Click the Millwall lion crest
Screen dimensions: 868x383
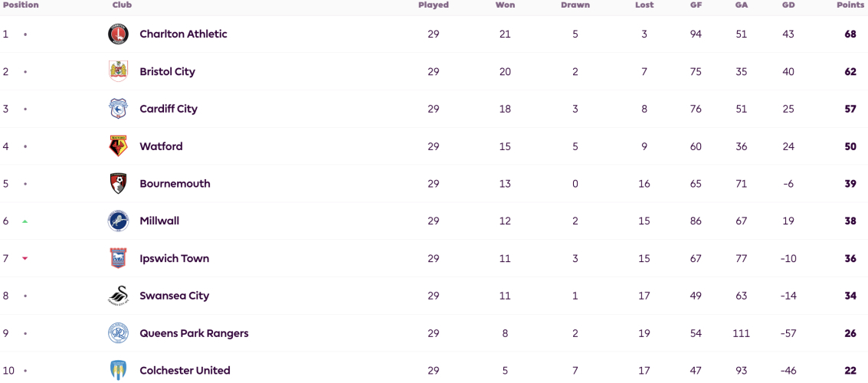click(118, 221)
